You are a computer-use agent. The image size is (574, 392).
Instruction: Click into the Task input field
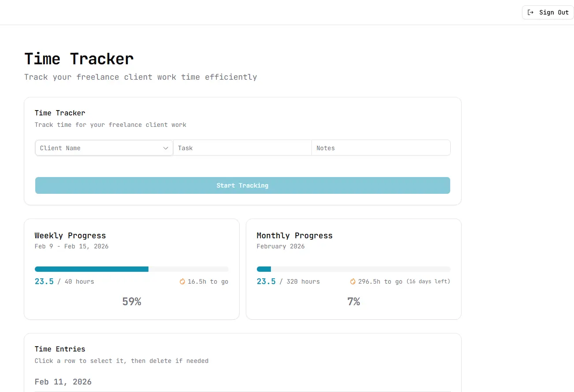(x=242, y=148)
